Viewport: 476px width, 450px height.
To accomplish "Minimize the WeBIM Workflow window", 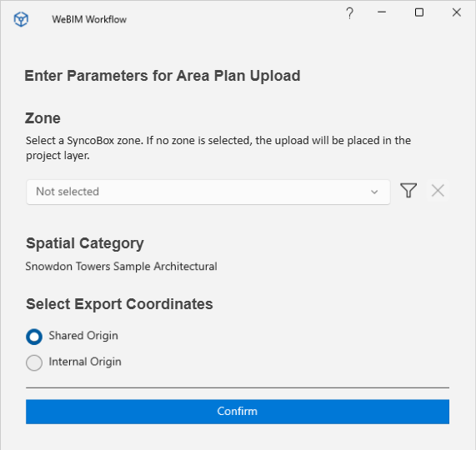I will pos(382,12).
